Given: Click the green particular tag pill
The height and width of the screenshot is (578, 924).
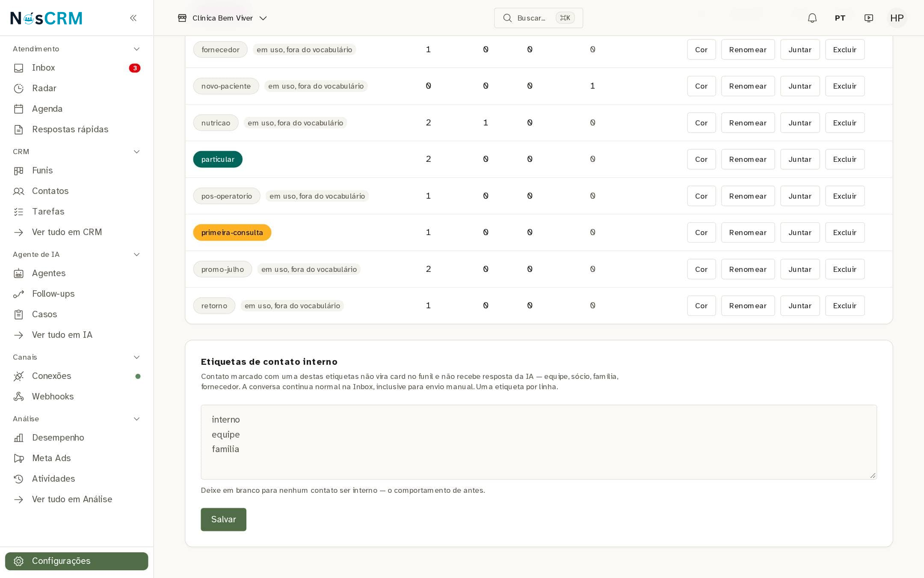Looking at the screenshot, I should [218, 159].
